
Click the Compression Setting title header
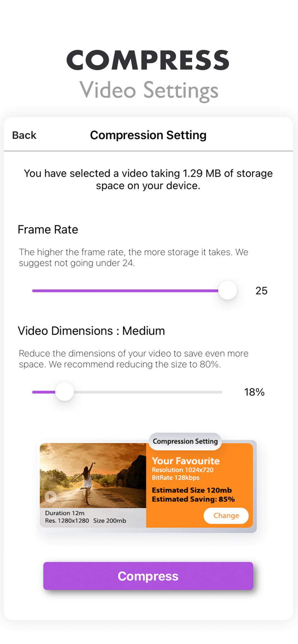pyautogui.click(x=148, y=135)
